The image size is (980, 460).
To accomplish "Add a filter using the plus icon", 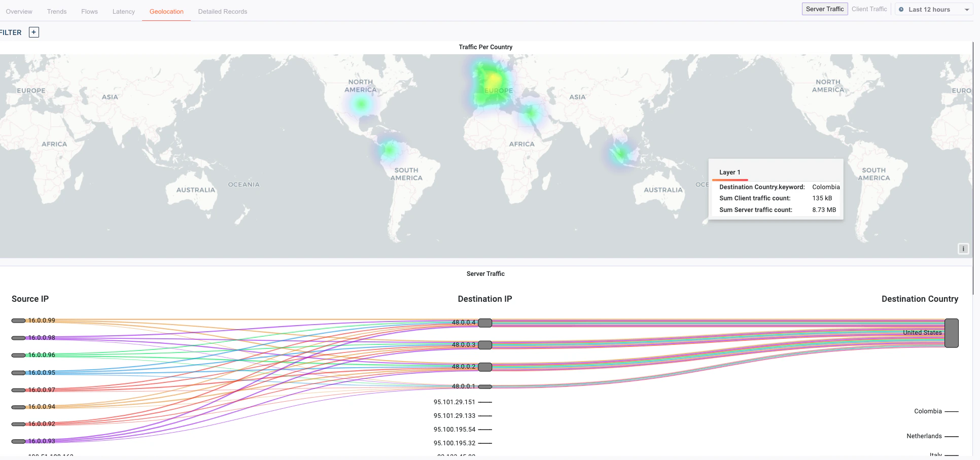I will click(x=33, y=32).
